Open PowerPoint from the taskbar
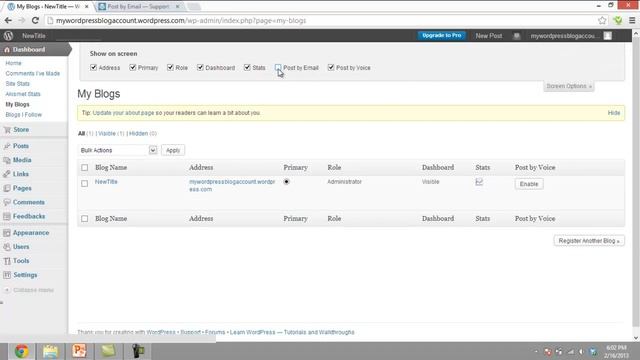Image resolution: width=640 pixels, height=360 pixels. (x=80, y=351)
